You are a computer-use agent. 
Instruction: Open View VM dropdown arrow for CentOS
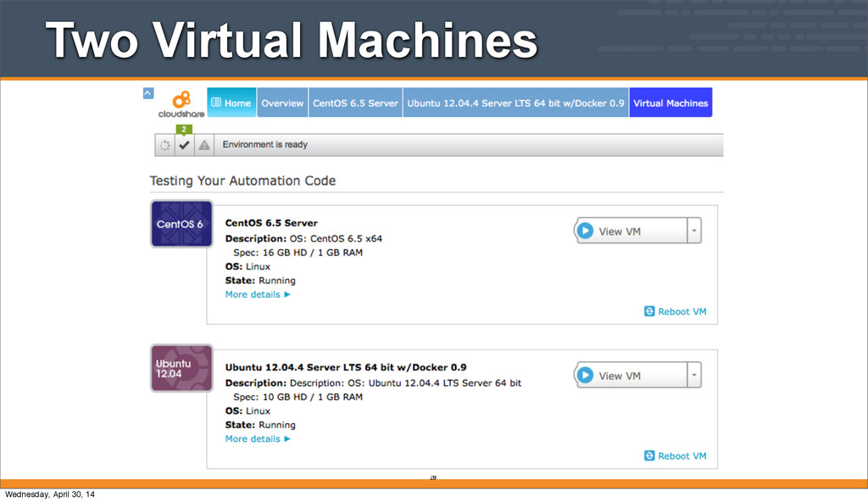coord(694,231)
